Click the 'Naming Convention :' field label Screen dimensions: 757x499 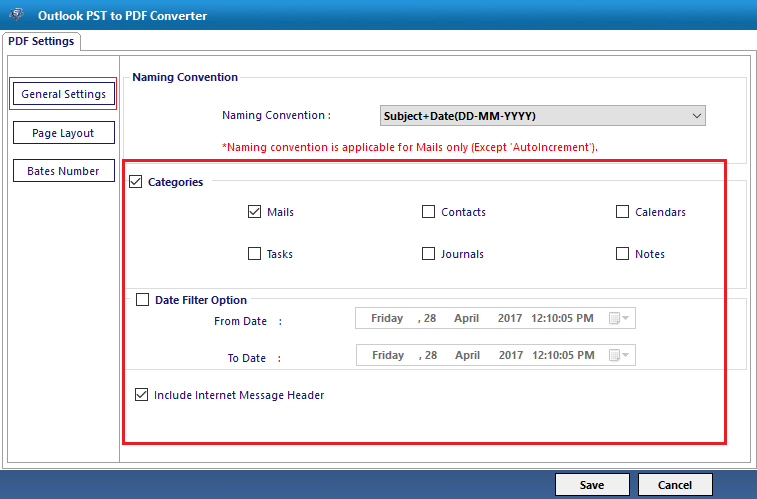[x=276, y=115]
